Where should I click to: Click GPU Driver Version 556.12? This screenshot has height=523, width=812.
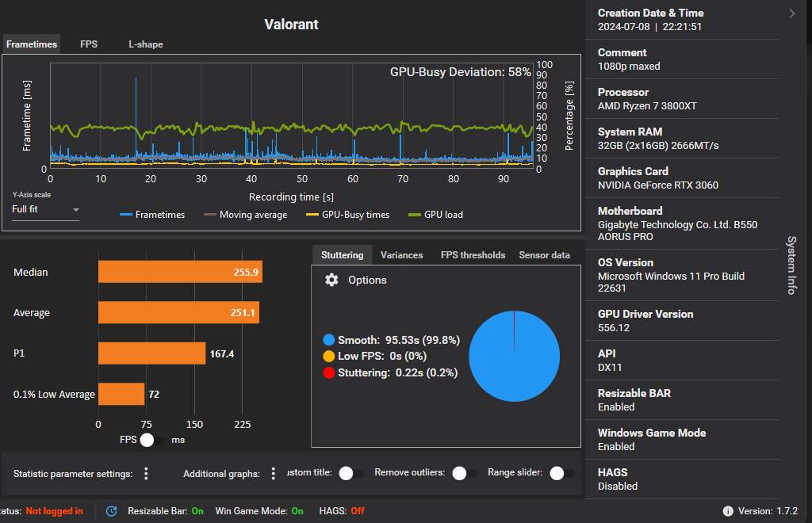click(x=614, y=328)
